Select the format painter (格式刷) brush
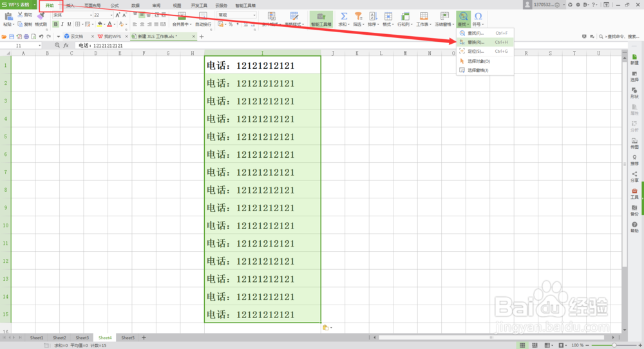The image size is (644, 349). coord(41,16)
